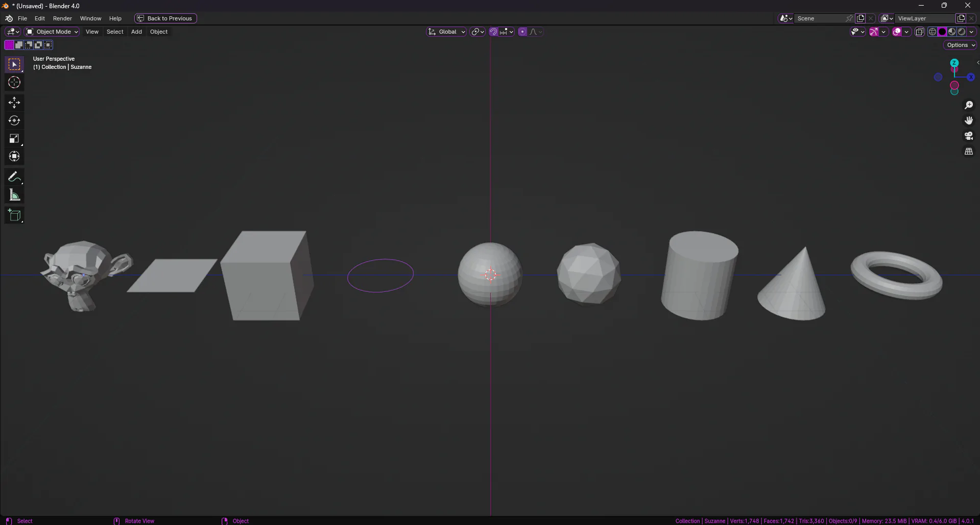Screen dimensions: 980x525
Task: Select the Annotate pencil tool
Action: click(14, 177)
